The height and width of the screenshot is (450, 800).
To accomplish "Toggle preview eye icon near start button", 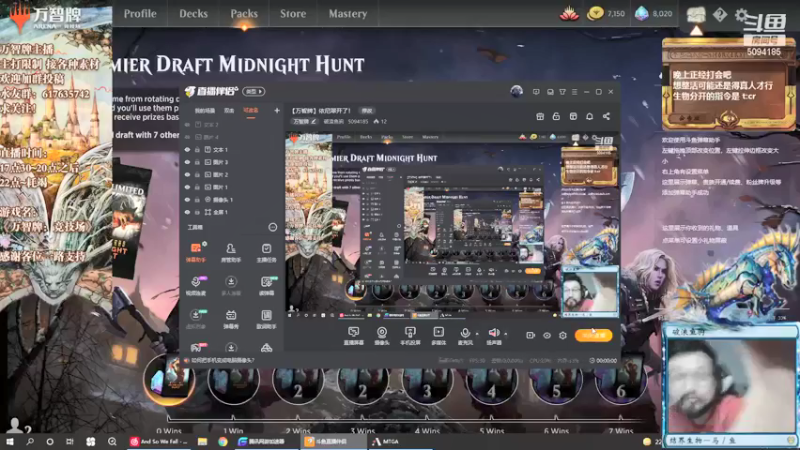I will point(547,335).
